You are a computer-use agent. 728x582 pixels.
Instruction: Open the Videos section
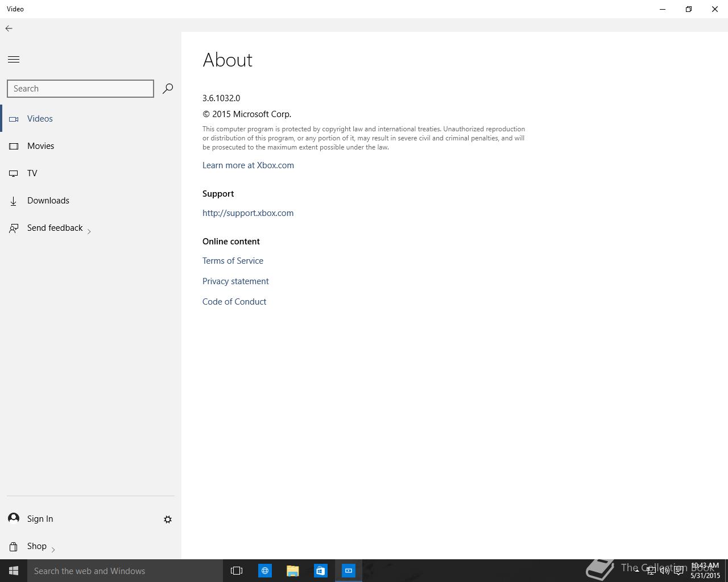click(91, 119)
